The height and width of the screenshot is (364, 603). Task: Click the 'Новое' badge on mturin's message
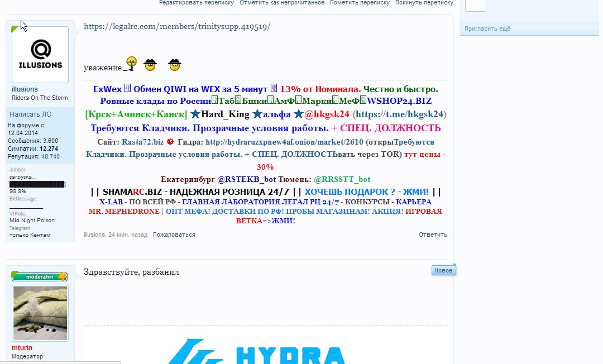pos(443,270)
